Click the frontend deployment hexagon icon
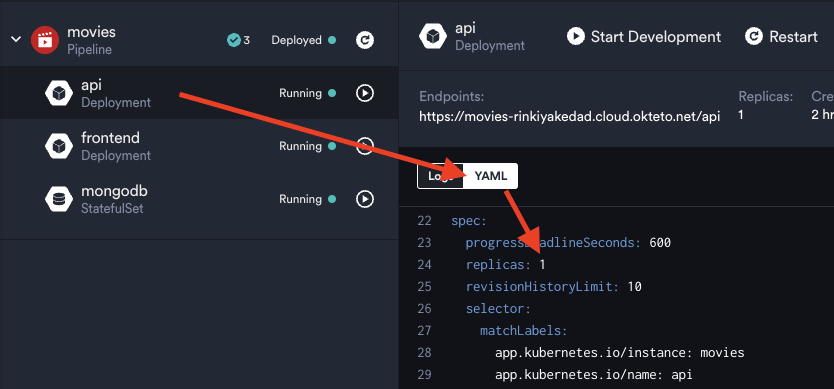This screenshot has height=389, width=834. click(59, 146)
